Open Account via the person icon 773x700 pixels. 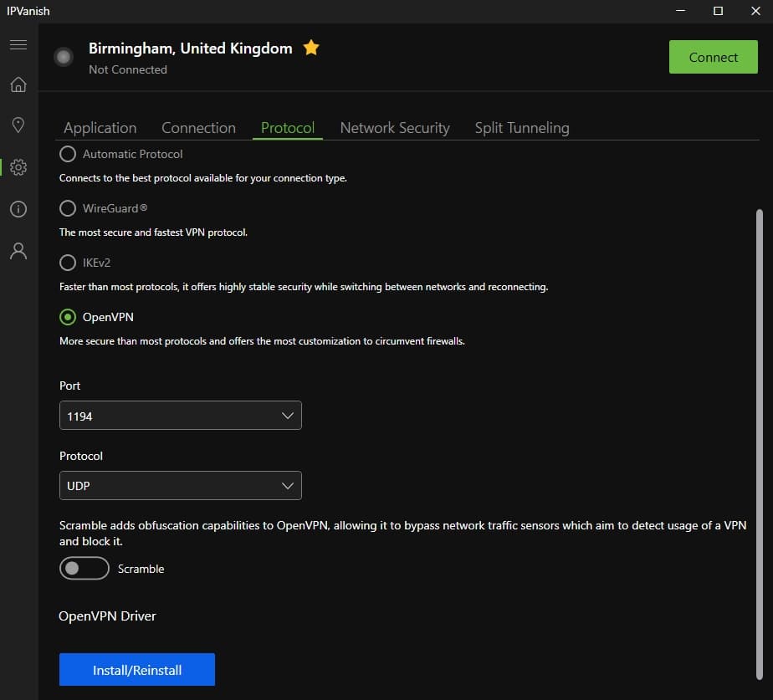[18, 251]
